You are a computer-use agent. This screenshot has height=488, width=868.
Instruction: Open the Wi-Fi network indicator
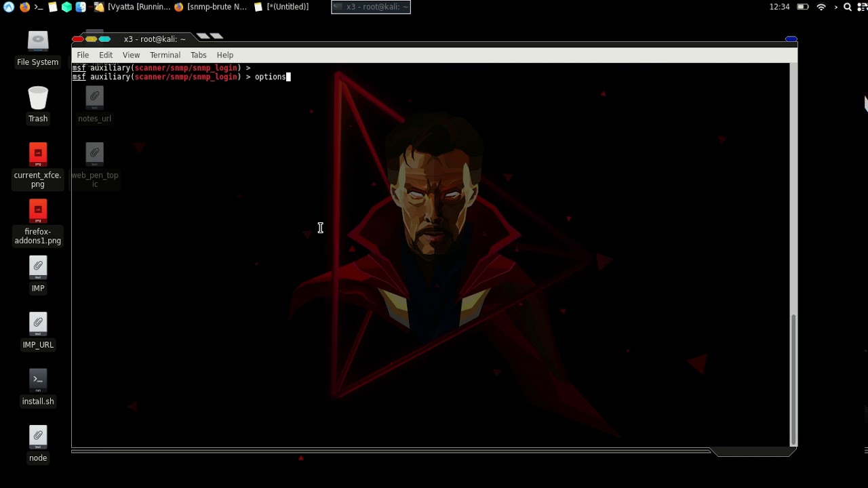click(821, 7)
